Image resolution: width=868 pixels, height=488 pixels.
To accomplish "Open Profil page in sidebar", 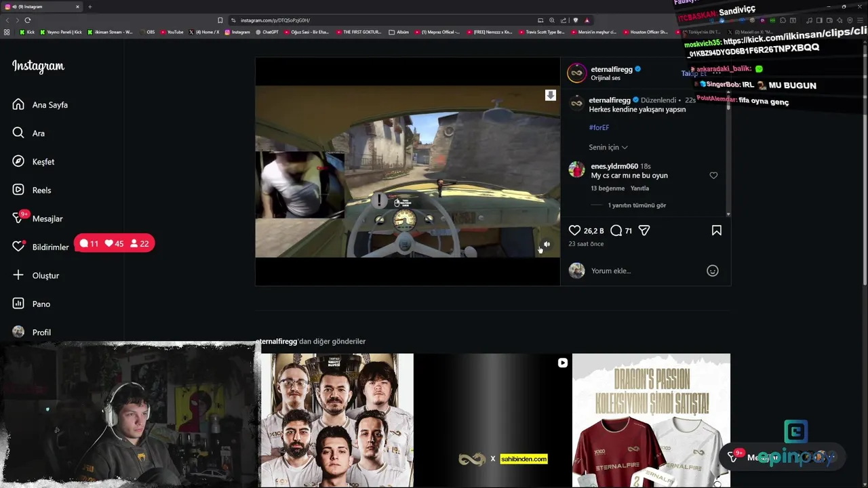I will 32,332.
